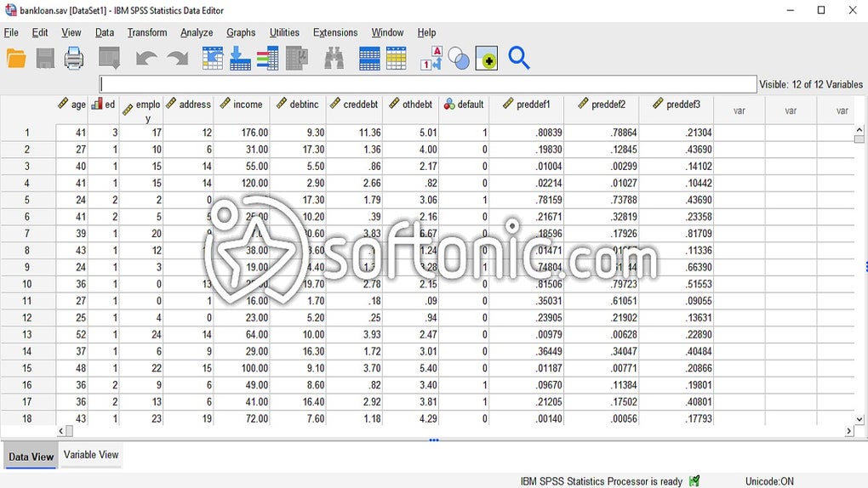Viewport: 868px width, 488px height.
Task: Open the Window menu
Action: (387, 32)
